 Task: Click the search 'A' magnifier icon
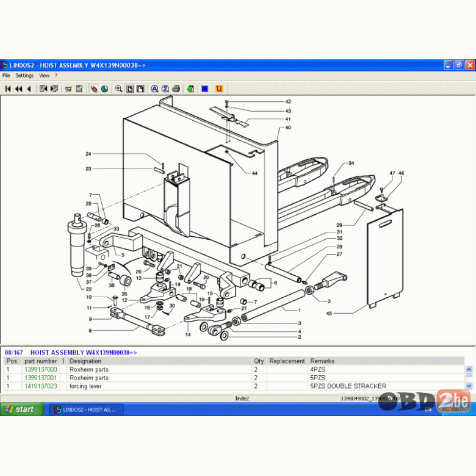tap(154, 89)
